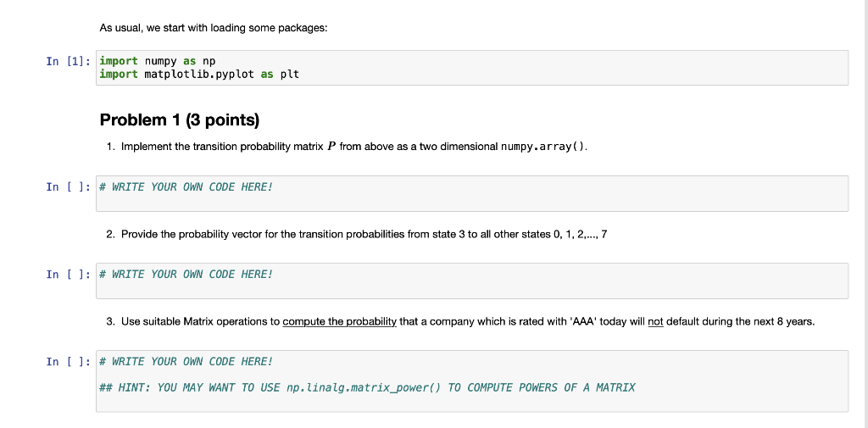Click the item 3 text mentioning 'AAA' rating

[x=460, y=322]
